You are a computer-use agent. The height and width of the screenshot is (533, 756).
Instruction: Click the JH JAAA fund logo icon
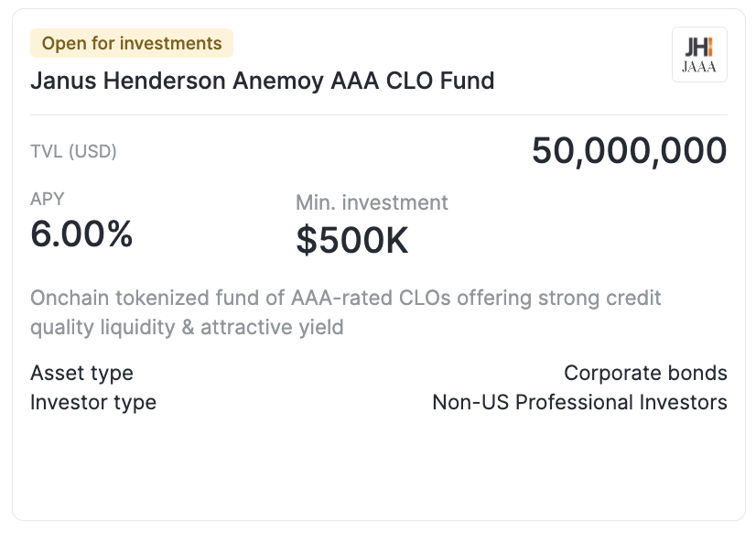[x=699, y=55]
